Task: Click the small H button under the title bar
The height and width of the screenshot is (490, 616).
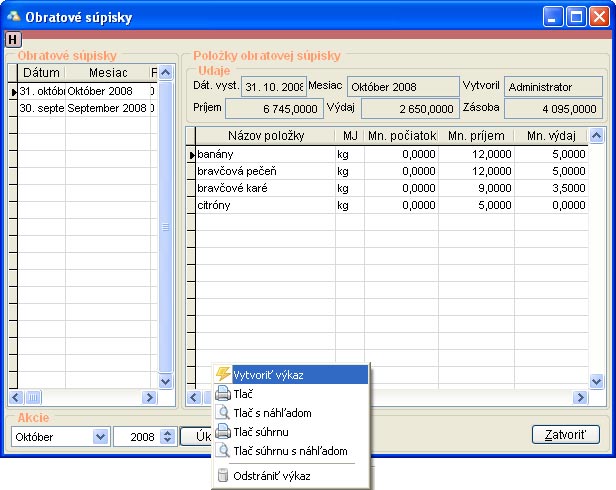Action: point(12,39)
